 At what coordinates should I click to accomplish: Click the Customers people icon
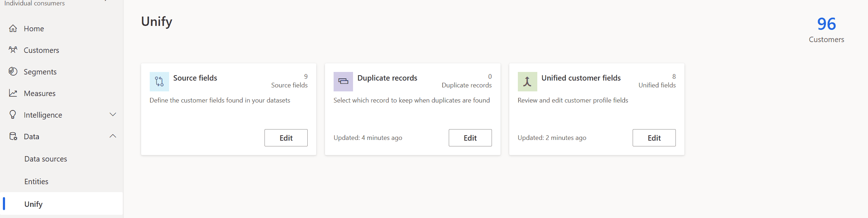pyautogui.click(x=13, y=50)
